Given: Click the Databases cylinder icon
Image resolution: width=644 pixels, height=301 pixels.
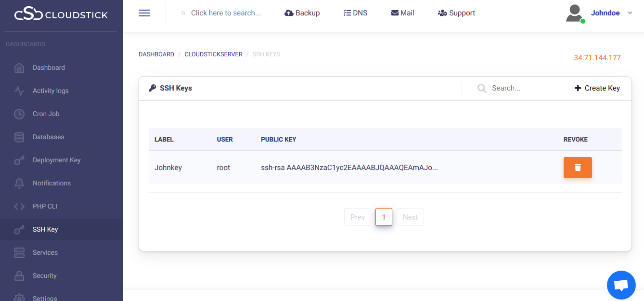Looking at the screenshot, I should tap(19, 137).
